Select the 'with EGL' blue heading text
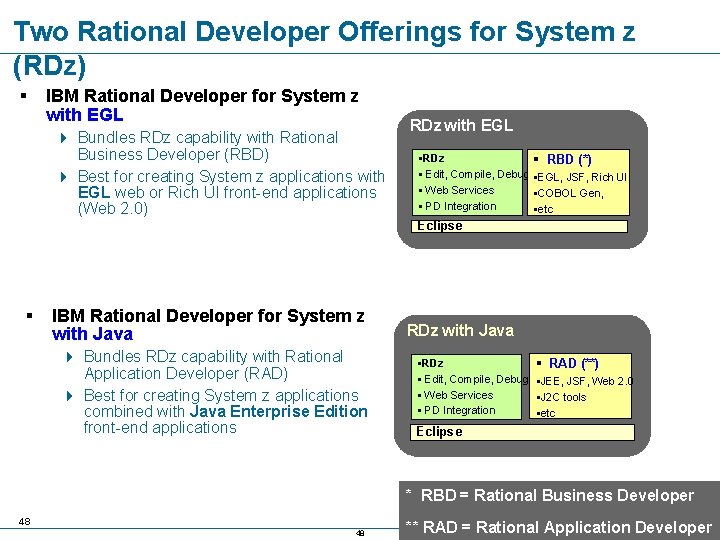720x540 pixels. pos(84,115)
